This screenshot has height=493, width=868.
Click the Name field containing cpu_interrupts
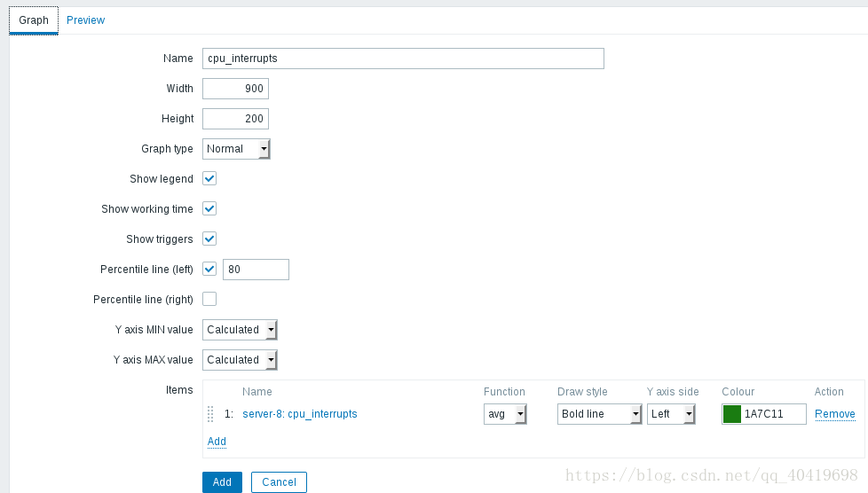pyautogui.click(x=403, y=59)
